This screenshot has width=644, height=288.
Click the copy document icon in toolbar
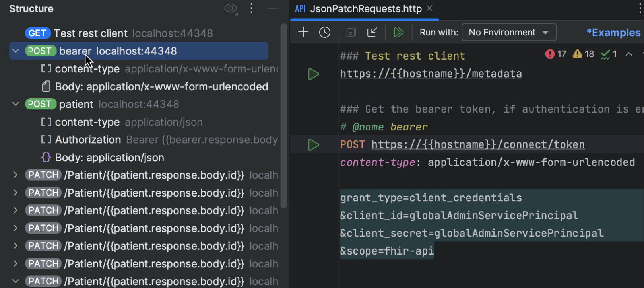tap(351, 32)
